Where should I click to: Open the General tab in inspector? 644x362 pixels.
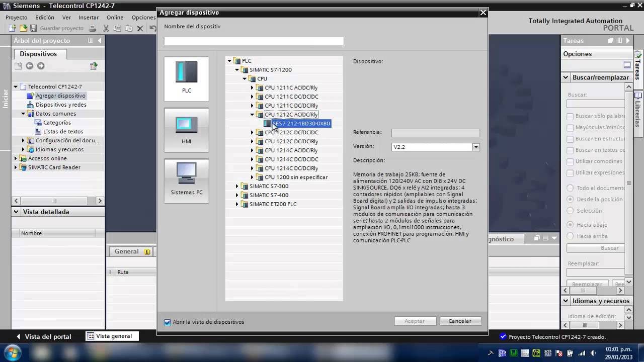click(131, 251)
